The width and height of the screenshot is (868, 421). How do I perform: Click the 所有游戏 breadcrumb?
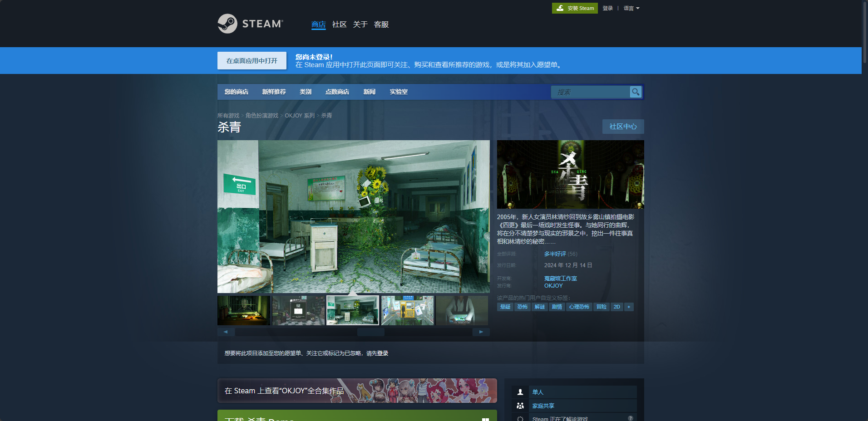[228, 116]
